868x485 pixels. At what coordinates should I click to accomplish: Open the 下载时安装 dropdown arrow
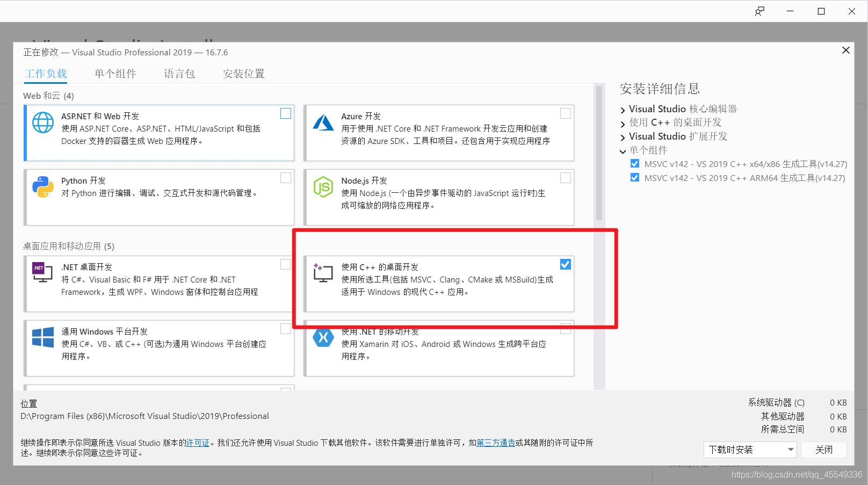coord(791,450)
